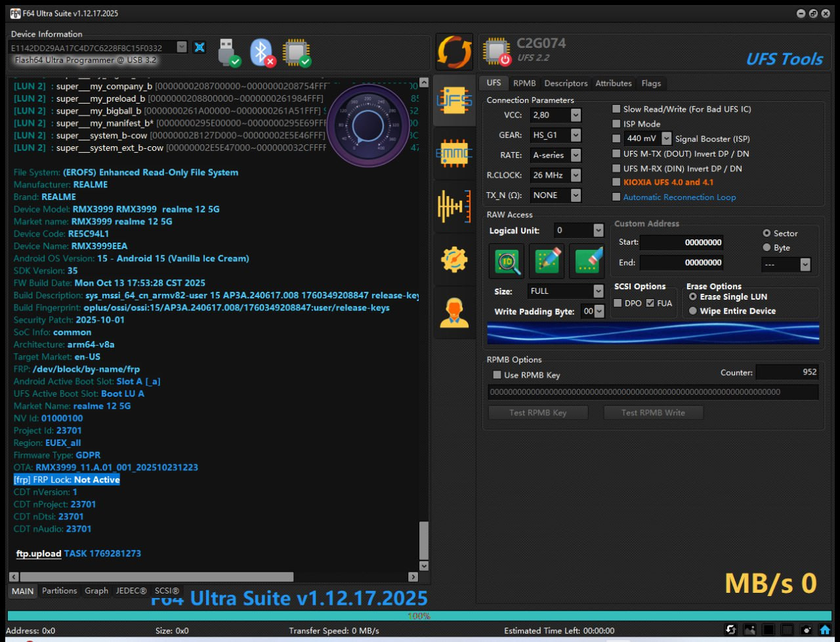Enable Automatic Reconnection Loop checkbox
This screenshot has width=840, height=642.
coord(616,197)
